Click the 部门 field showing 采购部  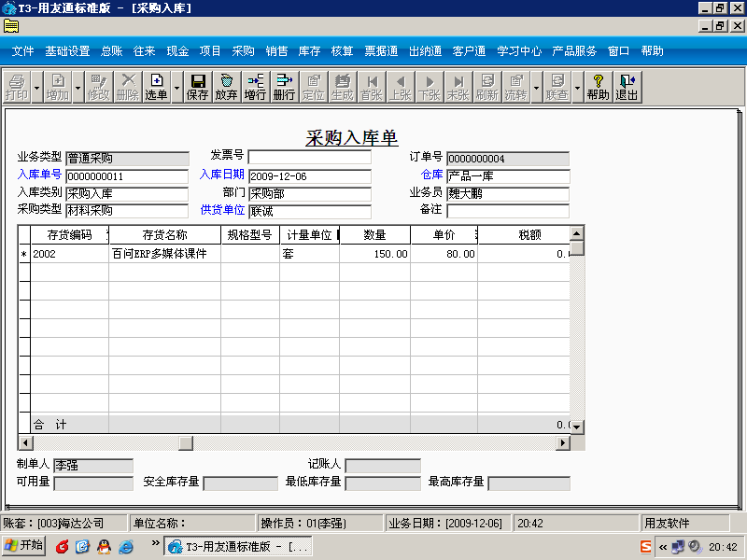click(x=310, y=194)
